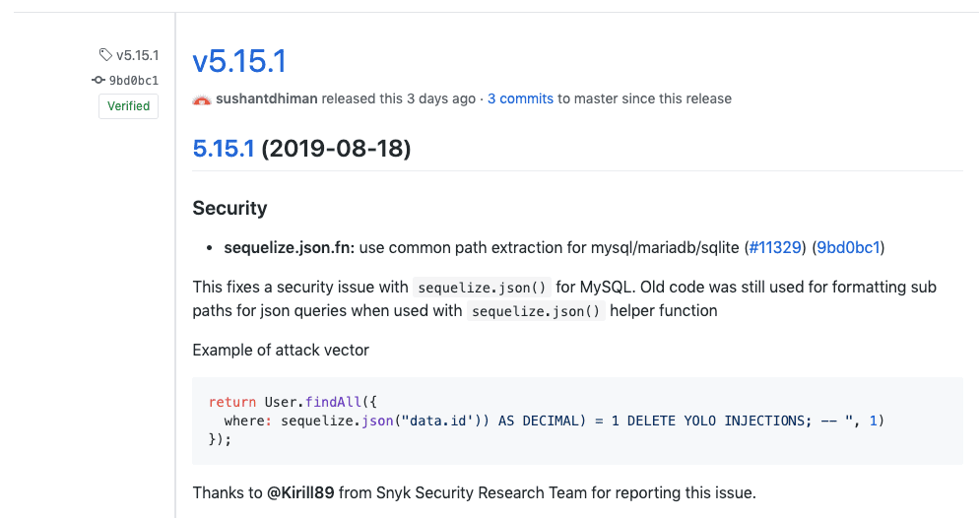Click the sequelize.json.fn bold text
This screenshot has width=980, height=518.
click(290, 248)
